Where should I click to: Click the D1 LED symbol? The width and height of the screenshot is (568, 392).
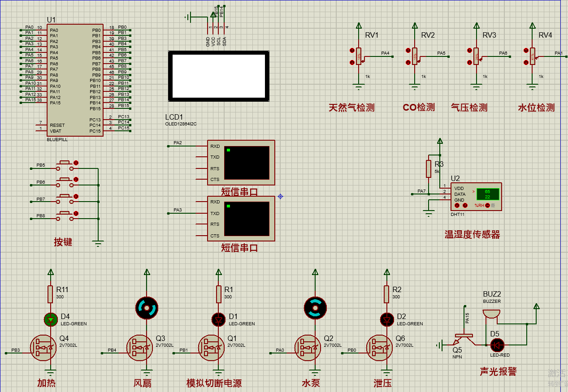(218, 319)
